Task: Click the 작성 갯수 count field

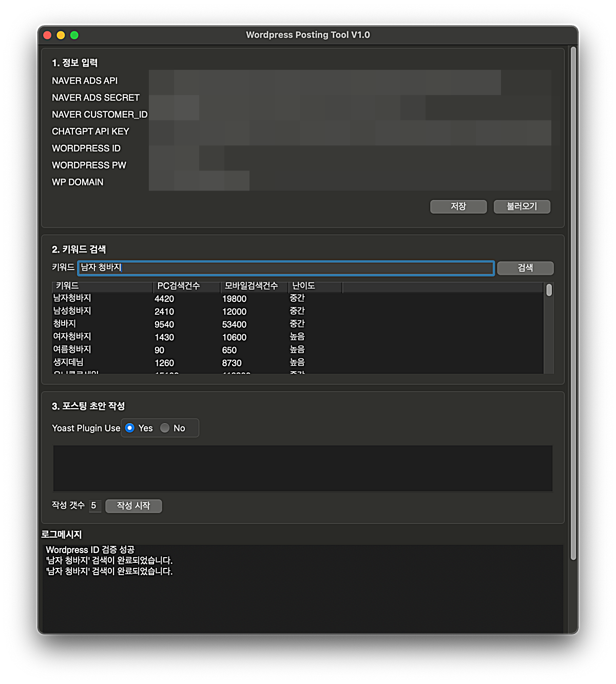Action: [x=94, y=506]
